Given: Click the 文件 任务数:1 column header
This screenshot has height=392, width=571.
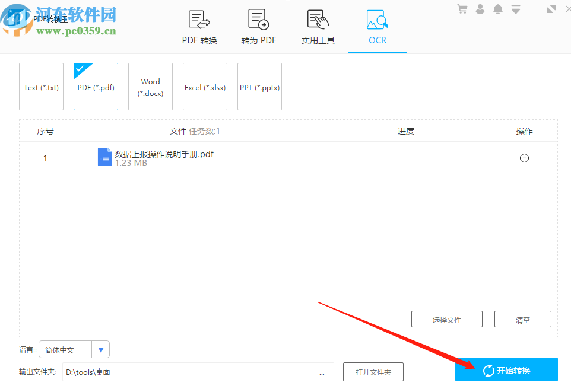Looking at the screenshot, I should (x=195, y=131).
